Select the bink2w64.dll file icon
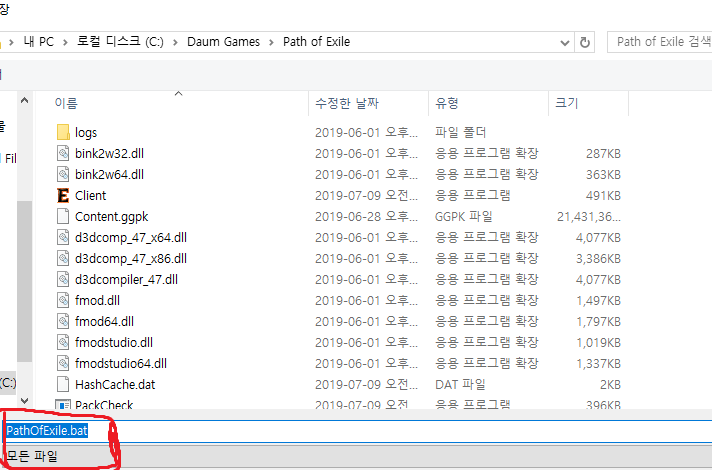This screenshot has height=470, width=712. pos(63,174)
